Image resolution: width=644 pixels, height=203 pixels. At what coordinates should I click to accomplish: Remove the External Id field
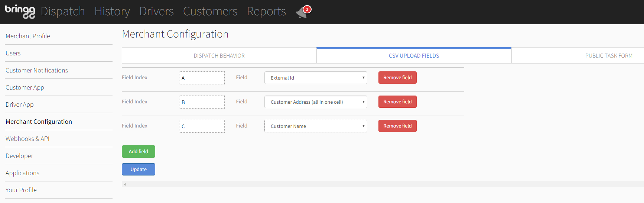[x=397, y=77]
